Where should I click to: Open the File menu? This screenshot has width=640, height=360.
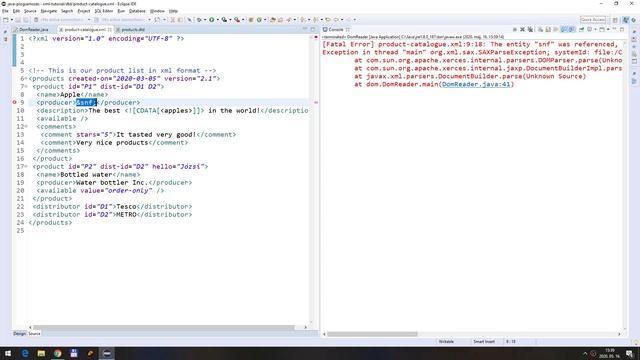5,11
